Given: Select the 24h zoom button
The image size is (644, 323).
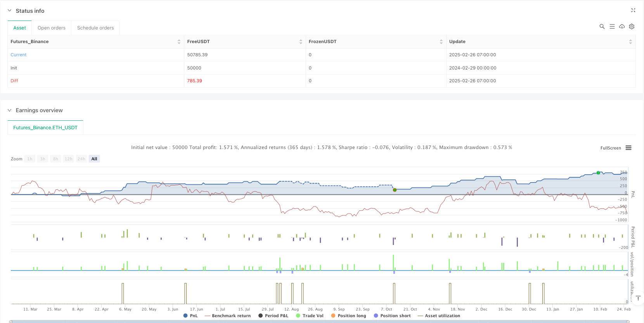Looking at the screenshot, I should 81,159.
